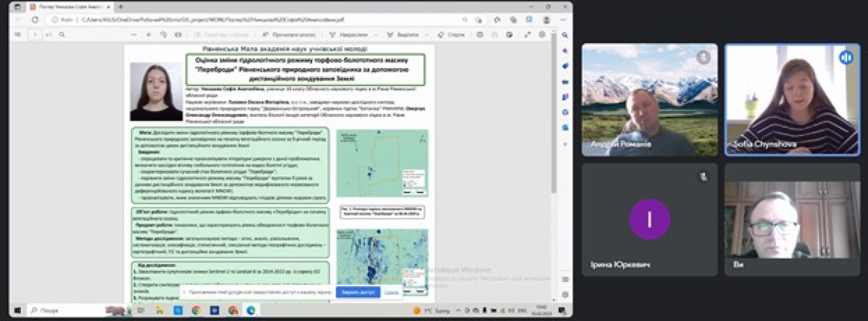Rotate the PDF with the rotate icon

tap(163, 35)
